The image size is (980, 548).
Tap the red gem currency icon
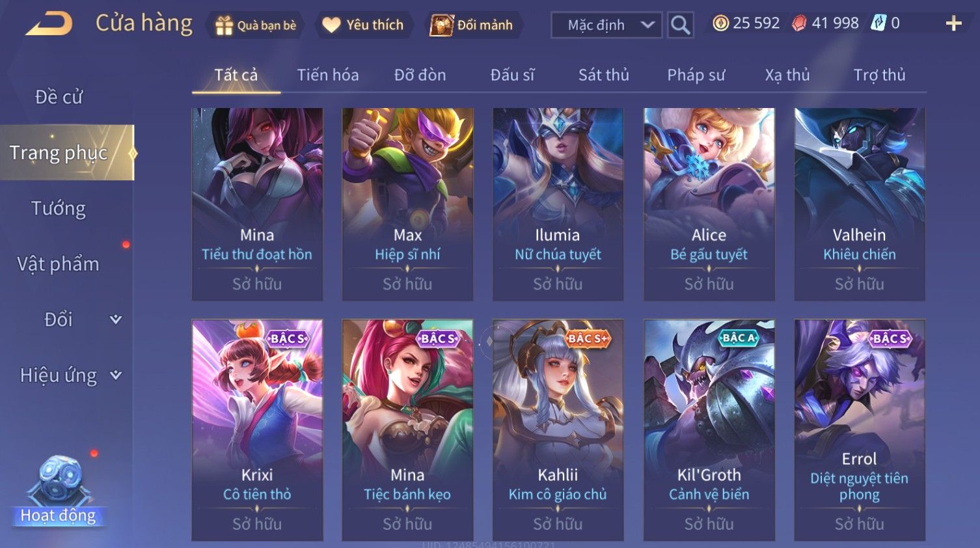799,23
